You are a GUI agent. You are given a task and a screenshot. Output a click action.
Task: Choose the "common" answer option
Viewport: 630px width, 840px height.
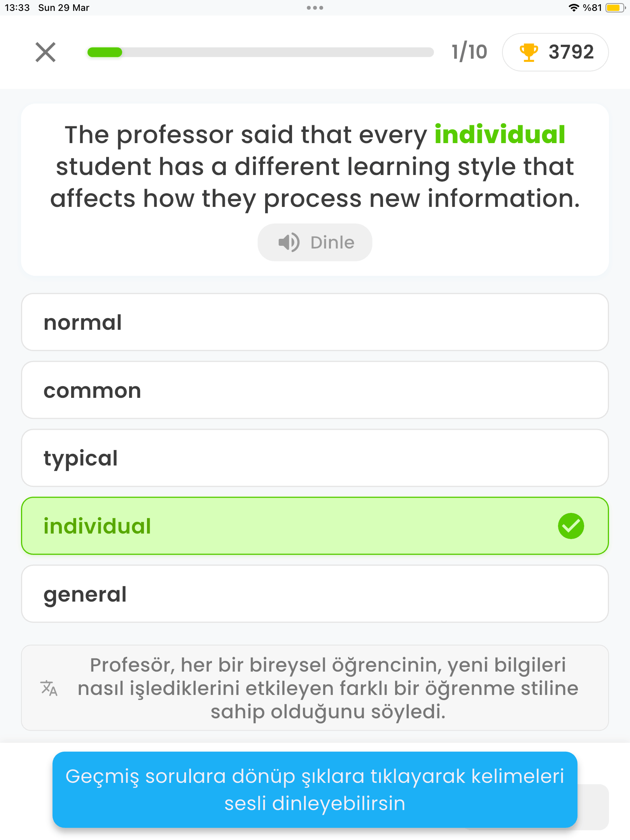click(x=315, y=390)
